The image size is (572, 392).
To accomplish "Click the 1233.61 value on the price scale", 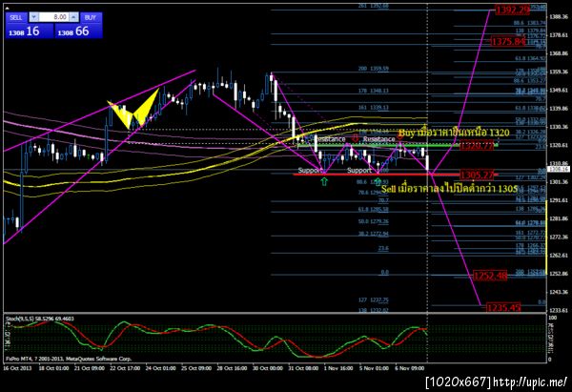I will click(x=559, y=310).
